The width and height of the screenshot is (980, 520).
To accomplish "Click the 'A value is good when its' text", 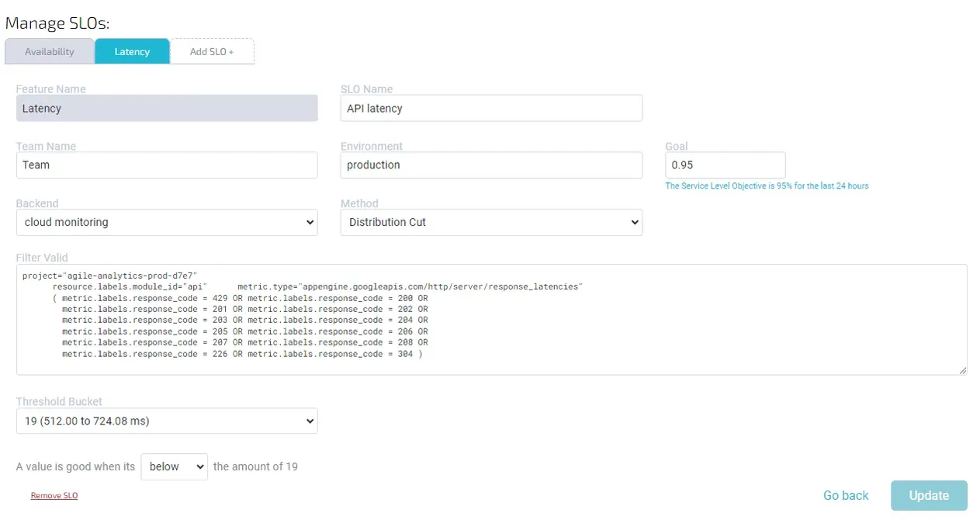I will click(x=75, y=466).
